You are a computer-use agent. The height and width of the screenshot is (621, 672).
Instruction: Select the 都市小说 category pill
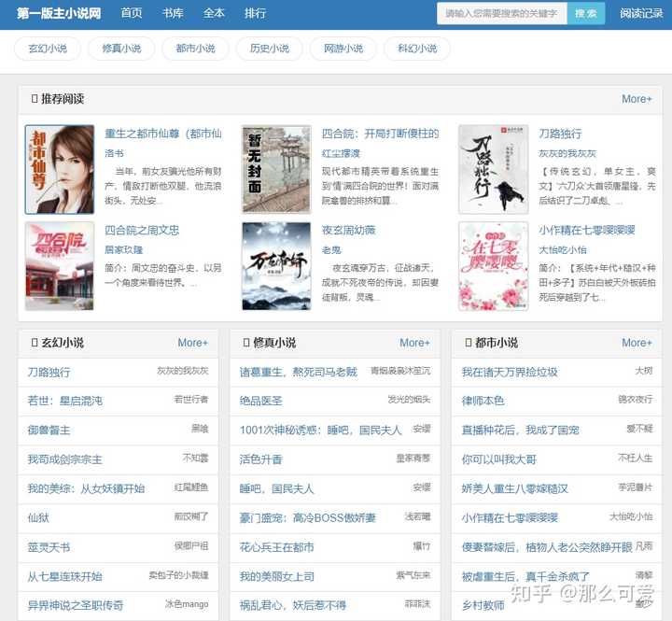point(195,49)
